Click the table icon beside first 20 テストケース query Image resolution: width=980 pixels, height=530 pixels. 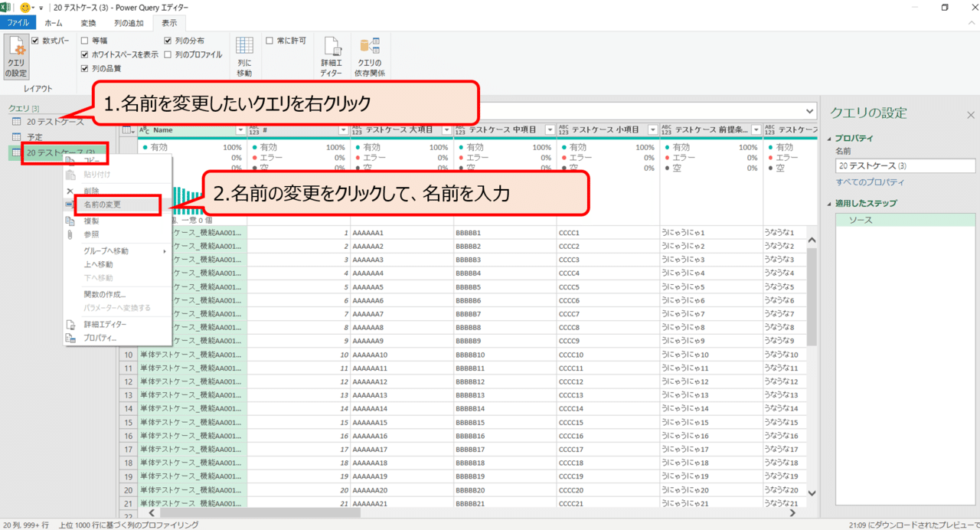coord(16,122)
